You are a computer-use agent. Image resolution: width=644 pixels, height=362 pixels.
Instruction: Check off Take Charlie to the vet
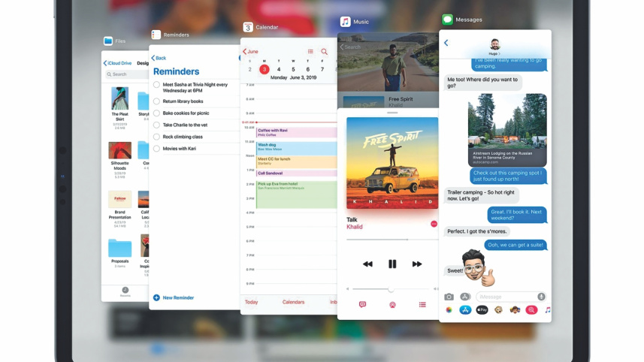pos(156,125)
